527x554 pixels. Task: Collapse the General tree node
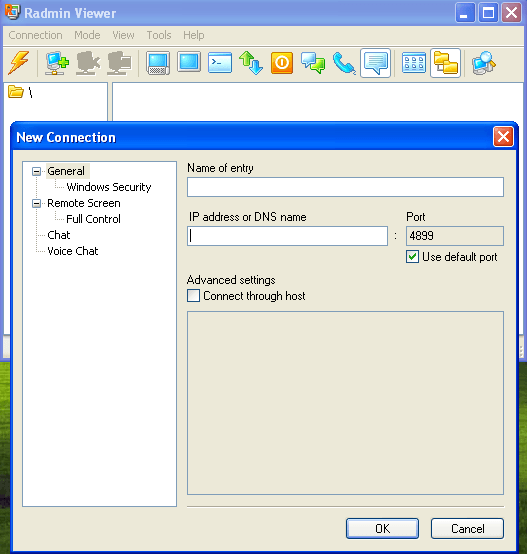pyautogui.click(x=36, y=171)
